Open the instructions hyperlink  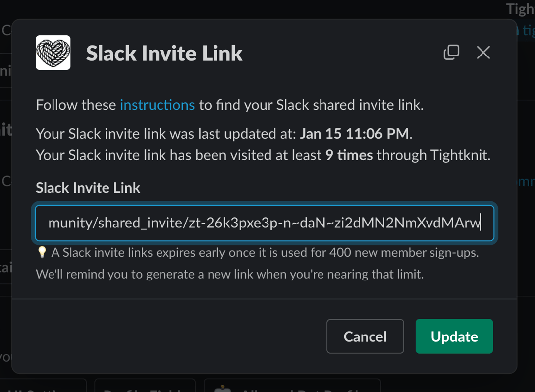(x=158, y=105)
